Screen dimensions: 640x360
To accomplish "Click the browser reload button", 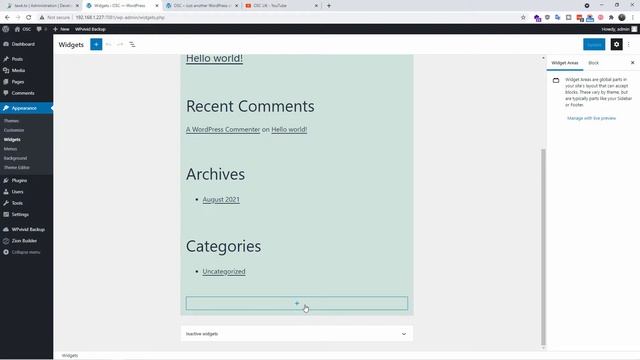I will 29,18.
